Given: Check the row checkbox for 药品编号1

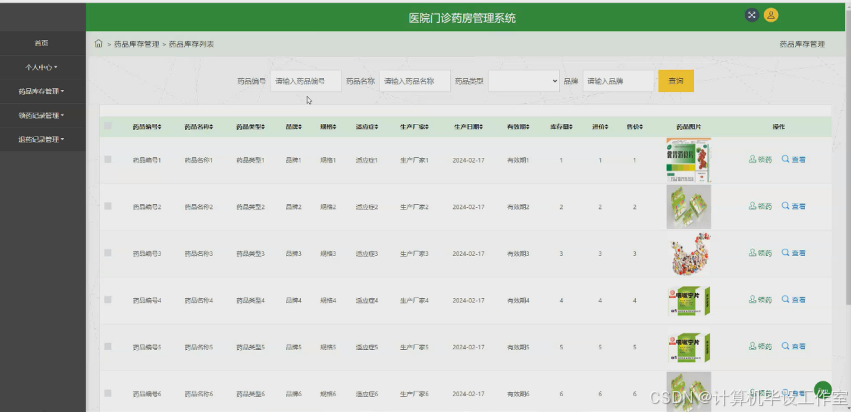Looking at the screenshot, I should [x=108, y=160].
